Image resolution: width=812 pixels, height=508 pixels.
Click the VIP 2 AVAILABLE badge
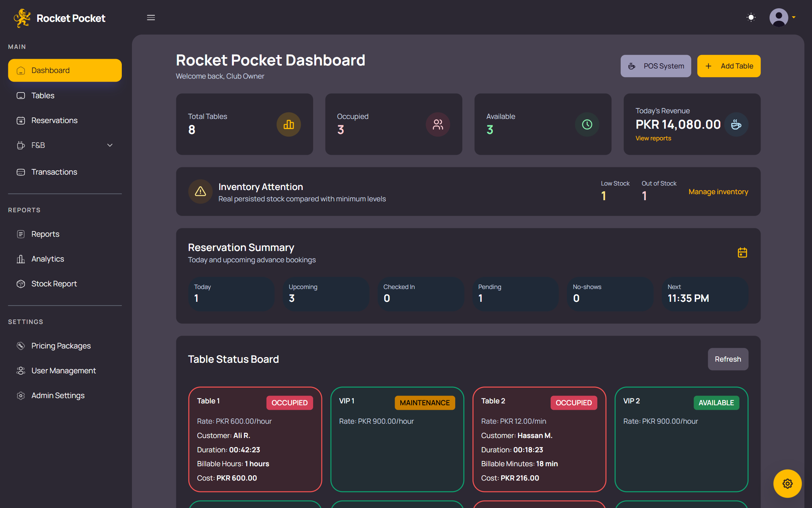(716, 403)
